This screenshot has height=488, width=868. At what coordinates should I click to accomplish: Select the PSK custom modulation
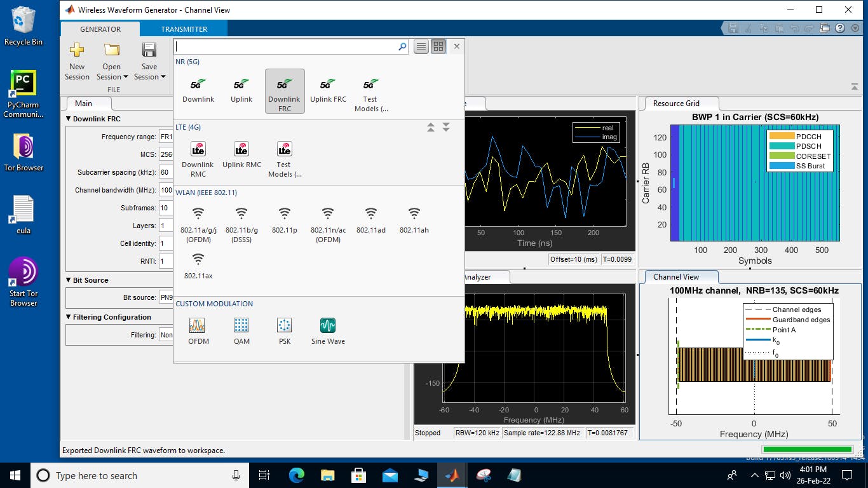click(x=285, y=331)
